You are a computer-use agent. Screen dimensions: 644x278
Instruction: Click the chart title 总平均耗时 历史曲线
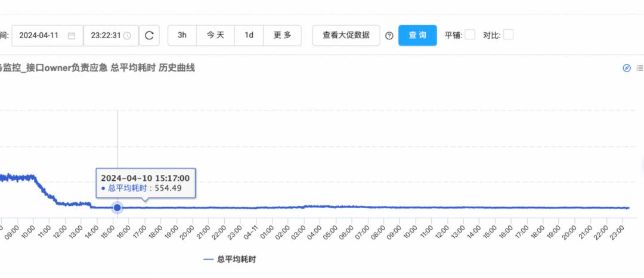[153, 68]
